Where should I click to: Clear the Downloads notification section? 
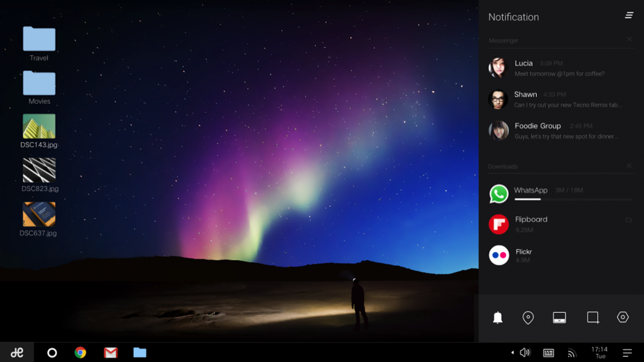tap(629, 166)
